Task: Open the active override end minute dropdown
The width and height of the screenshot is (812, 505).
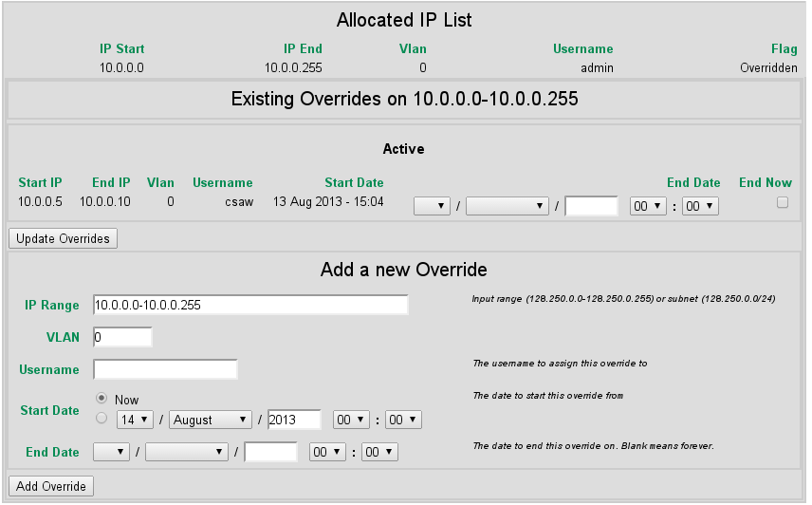Action: (x=702, y=206)
